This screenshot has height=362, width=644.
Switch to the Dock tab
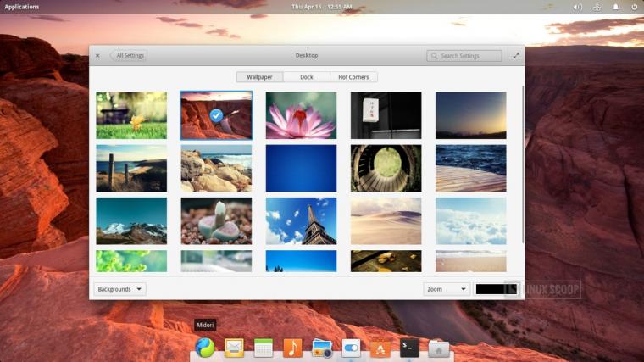(x=307, y=77)
